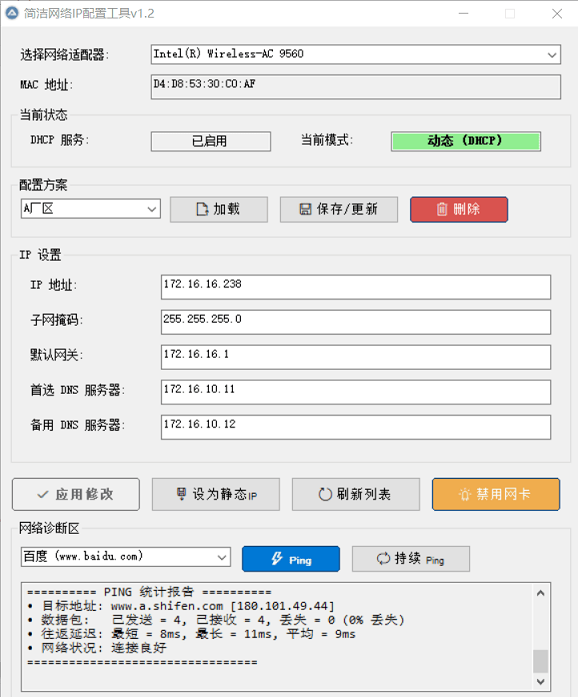The image size is (578, 697).
Task: Click the floppy disk icon on 保存/更新
Action: pyautogui.click(x=305, y=209)
